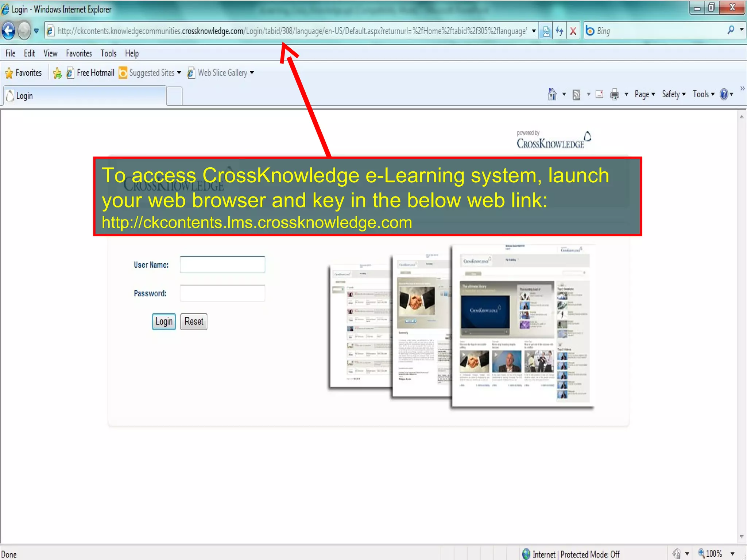
Task: Open a new blank tab
Action: click(x=174, y=96)
